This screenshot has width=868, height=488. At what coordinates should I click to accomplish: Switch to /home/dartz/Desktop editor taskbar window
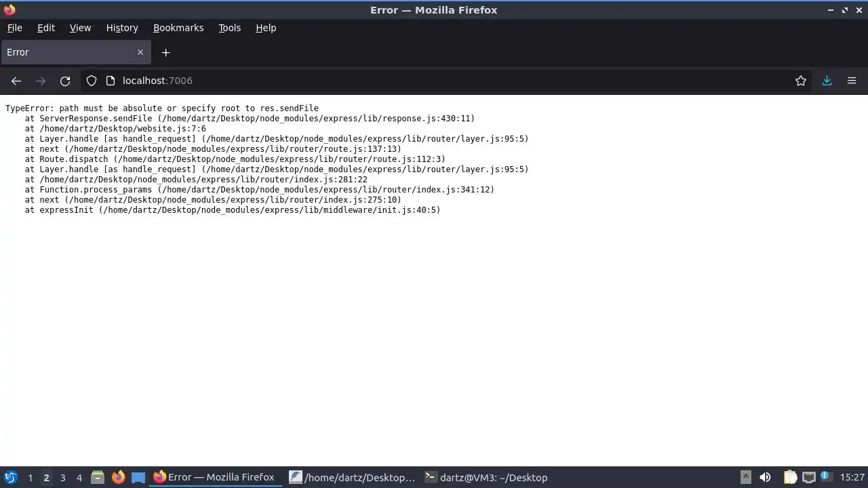coord(353,477)
